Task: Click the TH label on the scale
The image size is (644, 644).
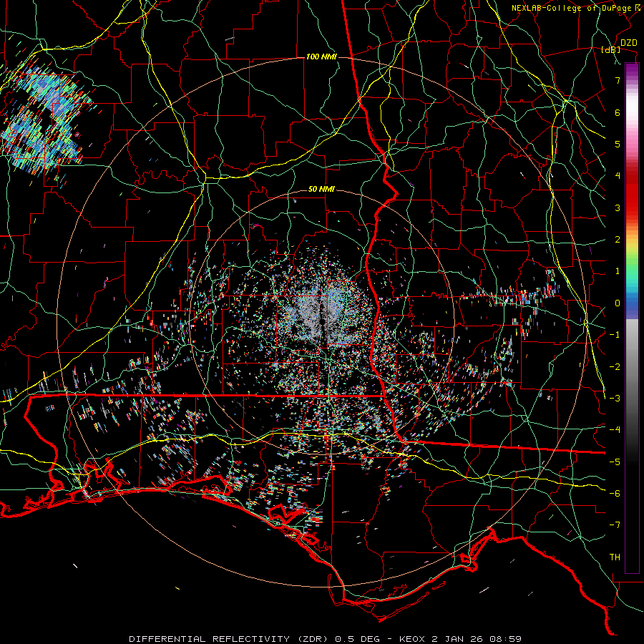Action: tap(615, 557)
